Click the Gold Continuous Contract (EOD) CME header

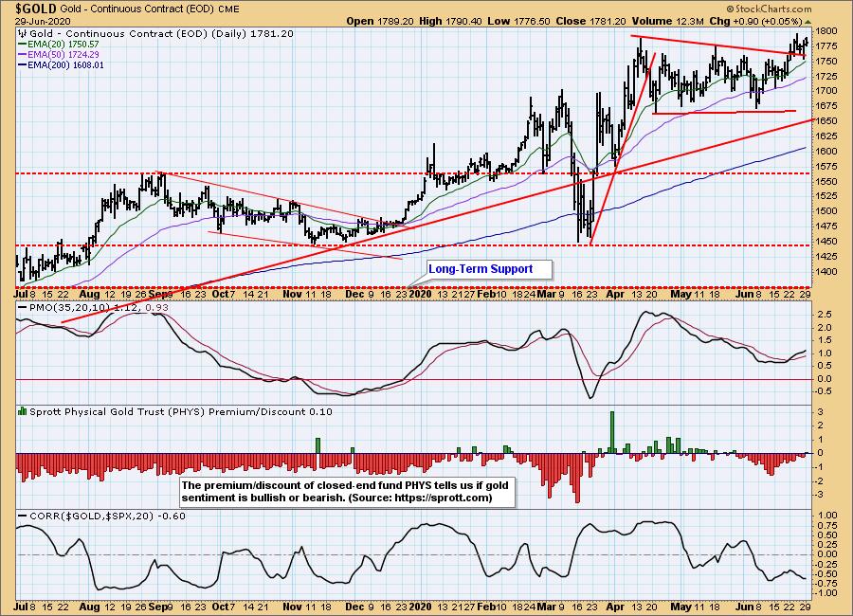pyautogui.click(x=152, y=9)
